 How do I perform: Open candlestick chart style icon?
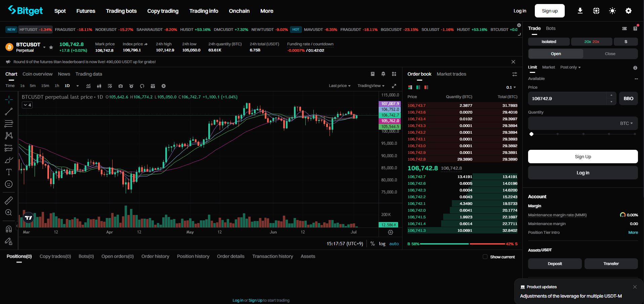99,86
